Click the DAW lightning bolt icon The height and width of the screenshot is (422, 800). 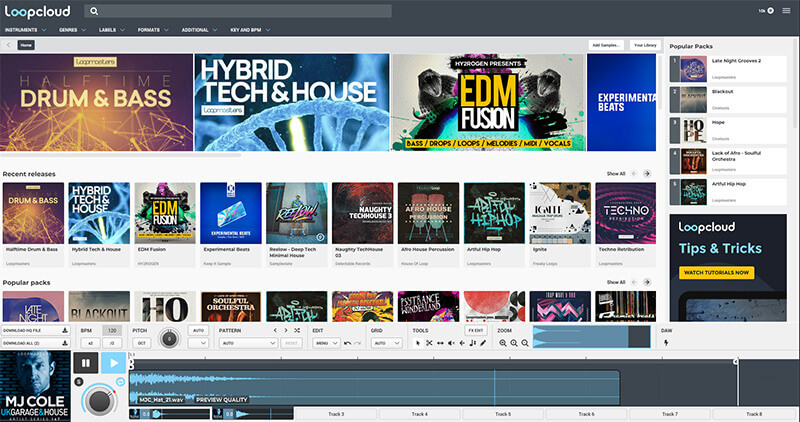click(666, 343)
